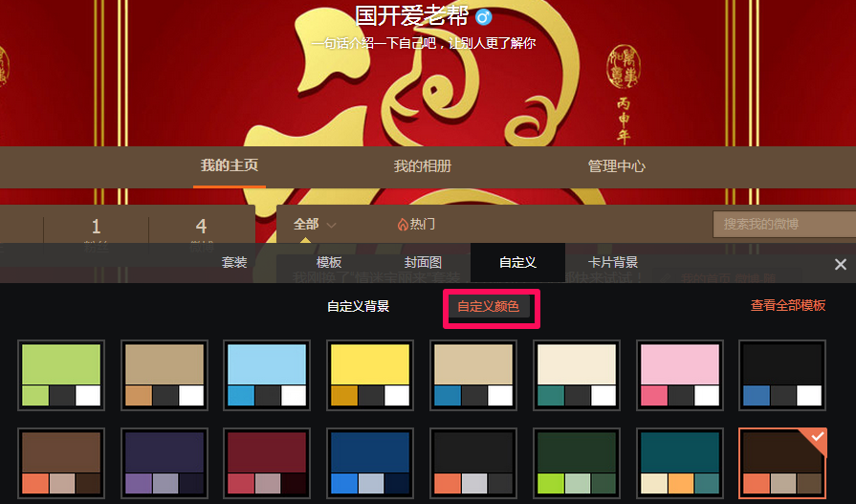
Task: Close the template customization panel
Action: point(840,264)
